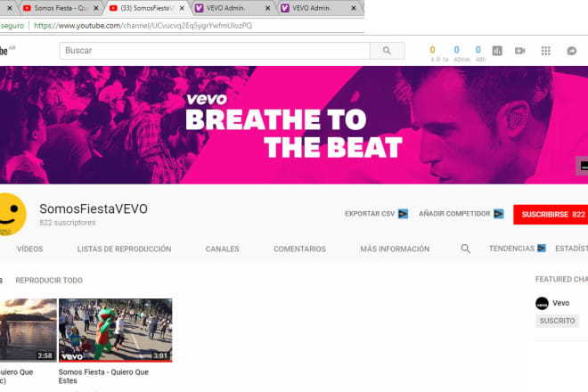Open the Tendencias tab

click(x=511, y=249)
